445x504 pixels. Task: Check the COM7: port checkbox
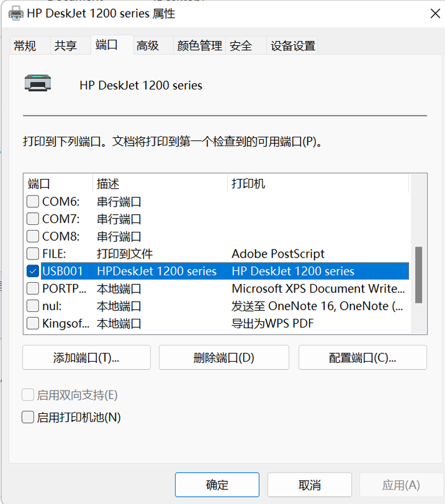pyautogui.click(x=33, y=219)
